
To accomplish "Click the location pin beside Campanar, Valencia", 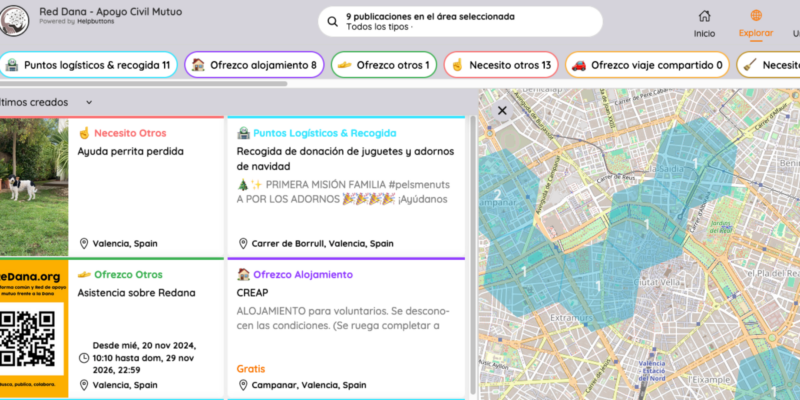I will (x=243, y=384).
